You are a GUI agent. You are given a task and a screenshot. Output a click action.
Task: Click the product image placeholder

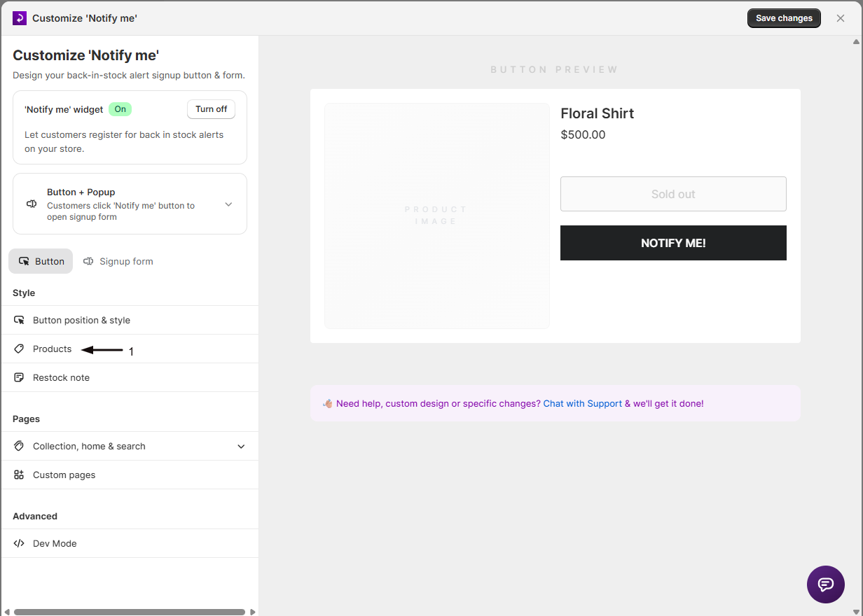click(x=437, y=216)
